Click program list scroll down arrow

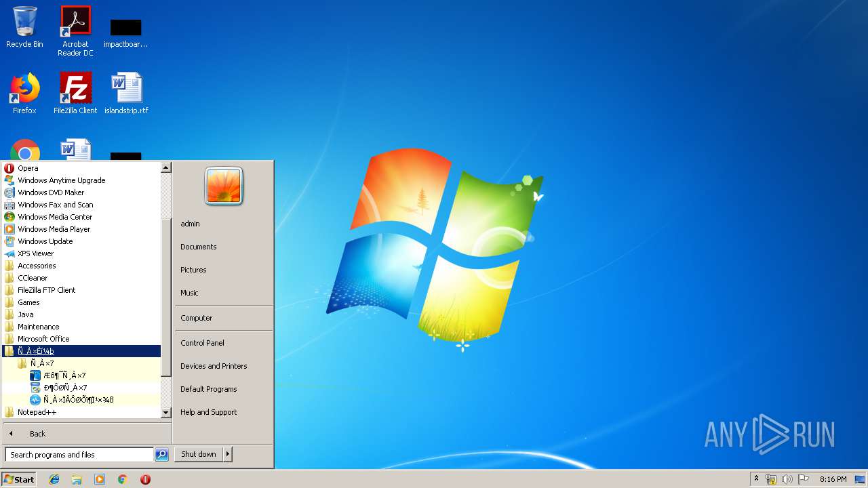pos(166,413)
